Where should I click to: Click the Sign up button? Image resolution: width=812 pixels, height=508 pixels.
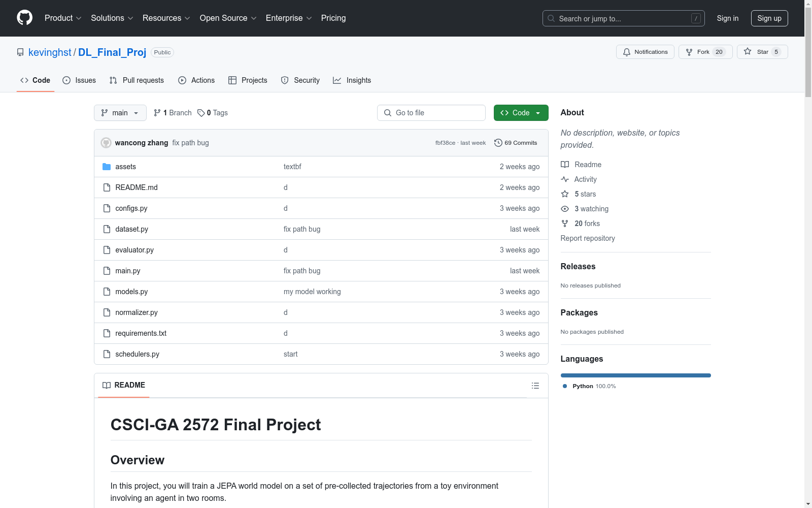(769, 18)
